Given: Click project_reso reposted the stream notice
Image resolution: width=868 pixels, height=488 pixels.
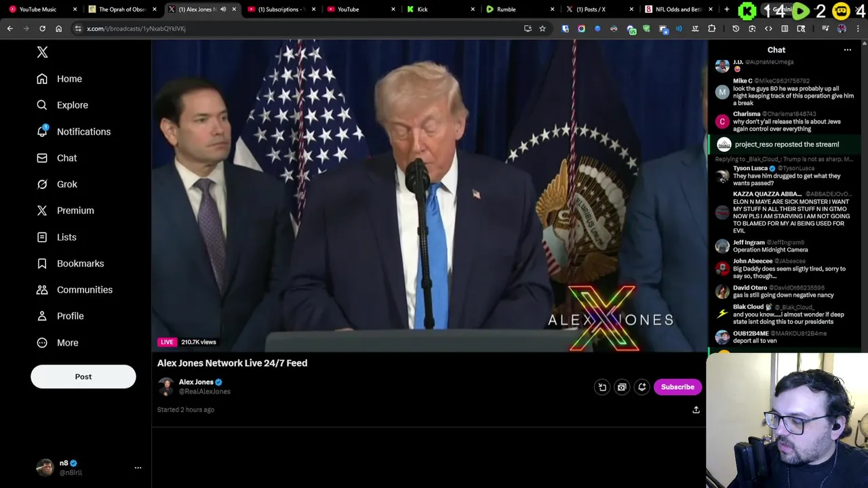Looking at the screenshot, I should click(x=787, y=144).
